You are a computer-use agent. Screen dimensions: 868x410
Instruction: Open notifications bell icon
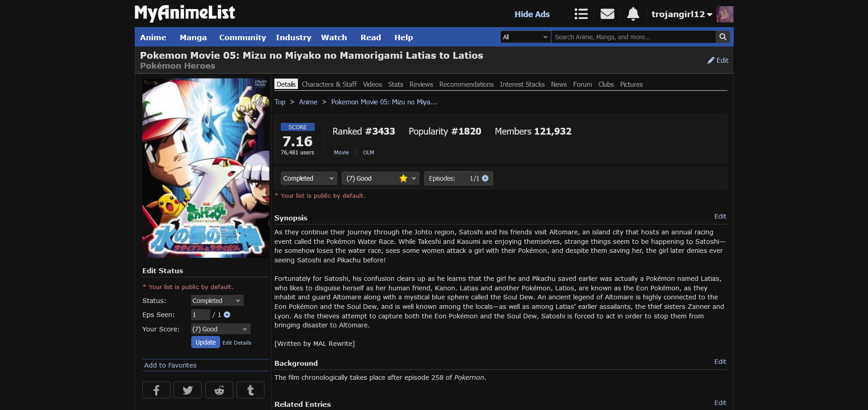[x=633, y=14]
